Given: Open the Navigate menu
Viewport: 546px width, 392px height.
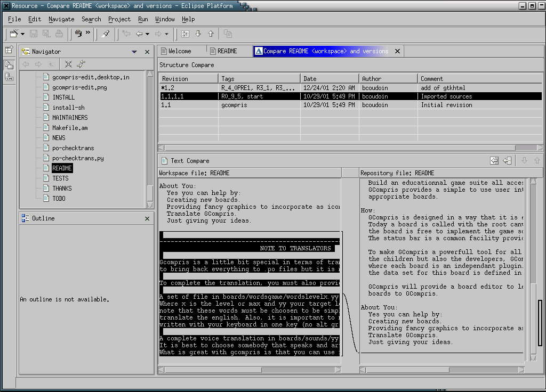Looking at the screenshot, I should point(61,19).
